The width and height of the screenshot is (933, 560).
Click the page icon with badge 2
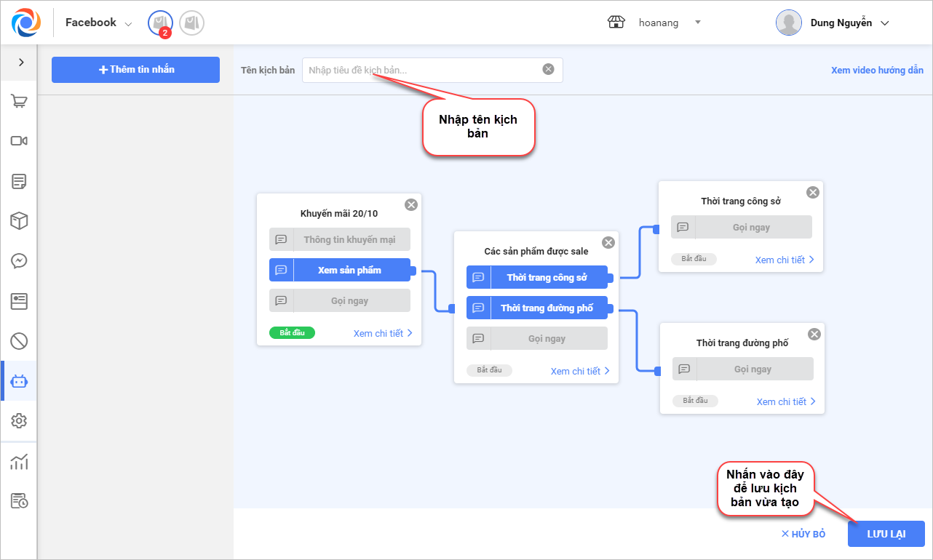pos(159,23)
